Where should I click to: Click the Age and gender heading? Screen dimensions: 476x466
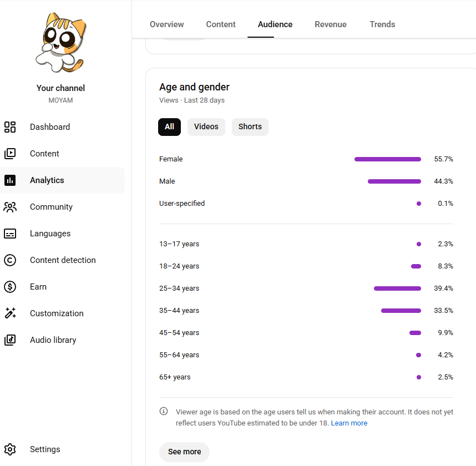pos(194,87)
